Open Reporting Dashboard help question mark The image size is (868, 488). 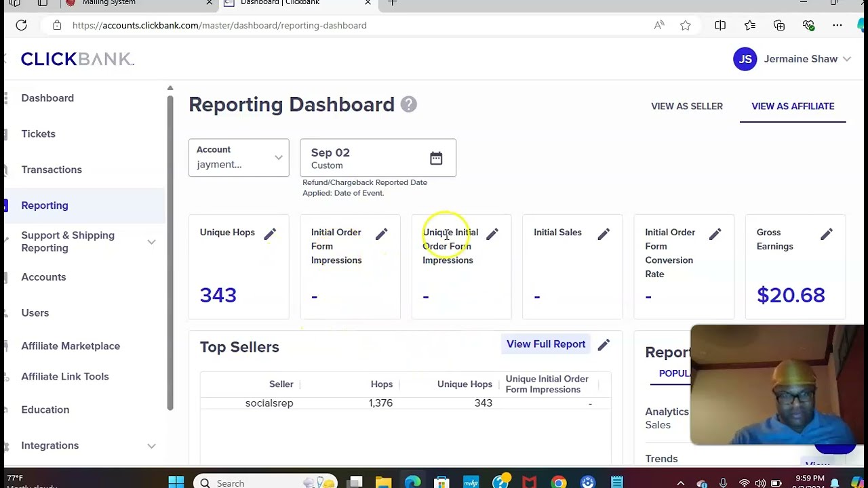pos(408,104)
